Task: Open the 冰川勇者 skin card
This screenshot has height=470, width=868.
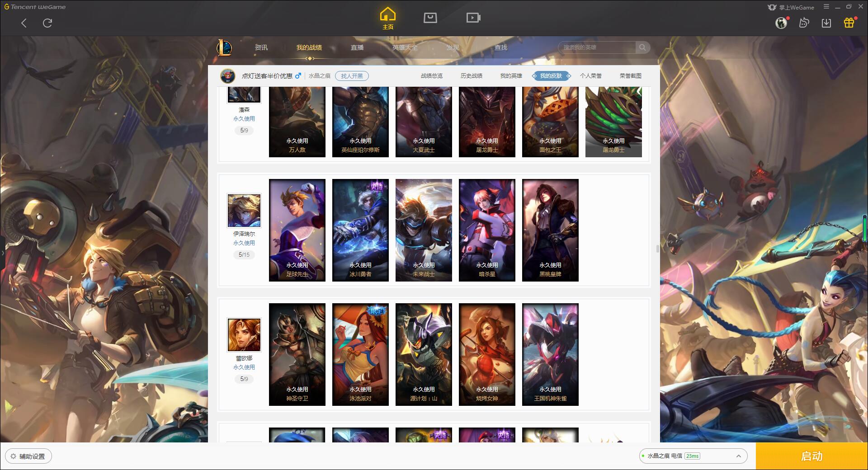Action: tap(360, 230)
